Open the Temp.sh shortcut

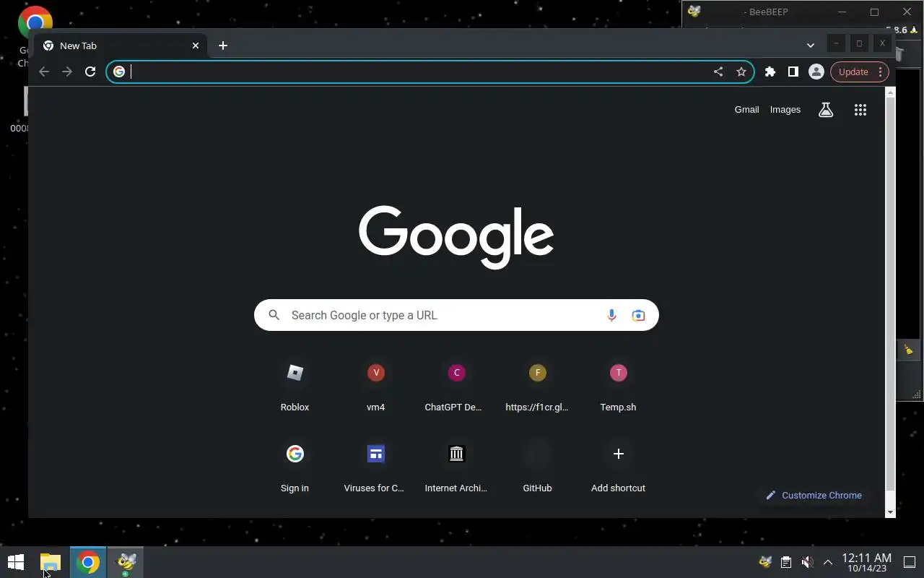618,387
